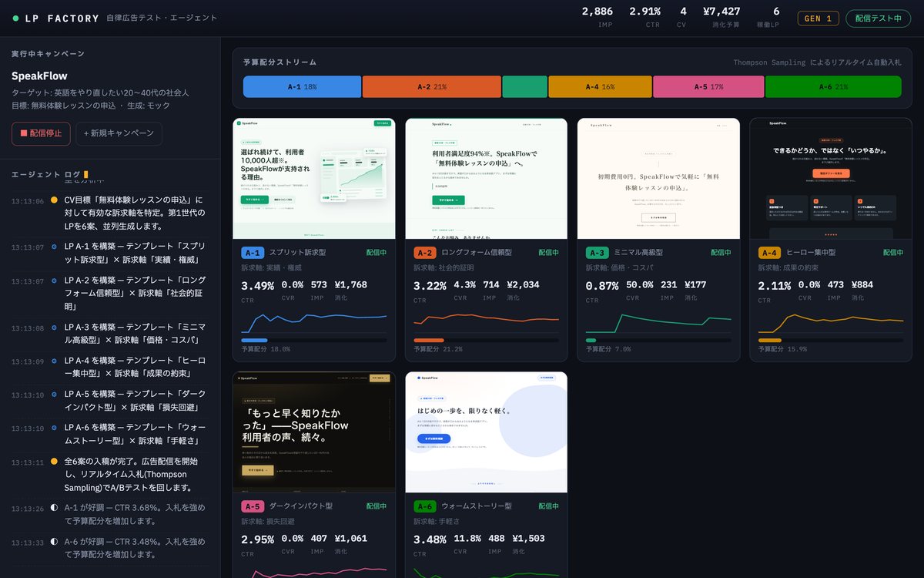The image size is (924, 578).
Task: Stop delivery with the 配信停止 button
Action: [x=41, y=133]
